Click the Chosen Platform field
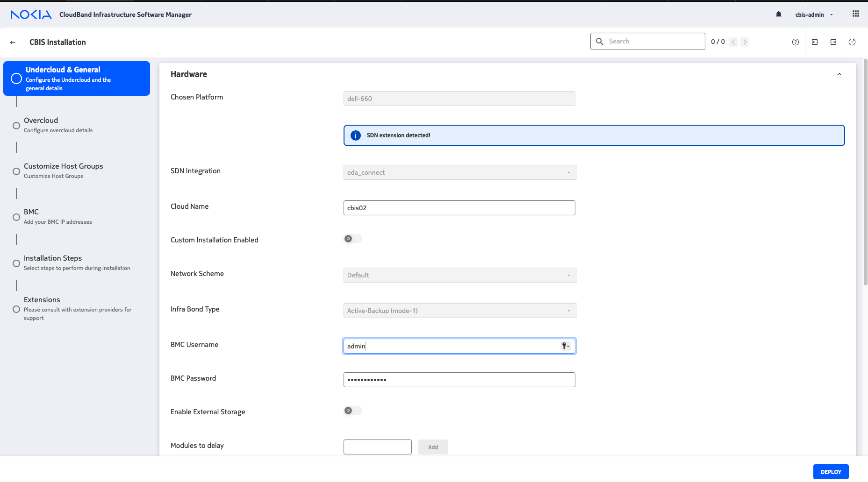Screen dimensions: 868x482 pyautogui.click(x=459, y=99)
